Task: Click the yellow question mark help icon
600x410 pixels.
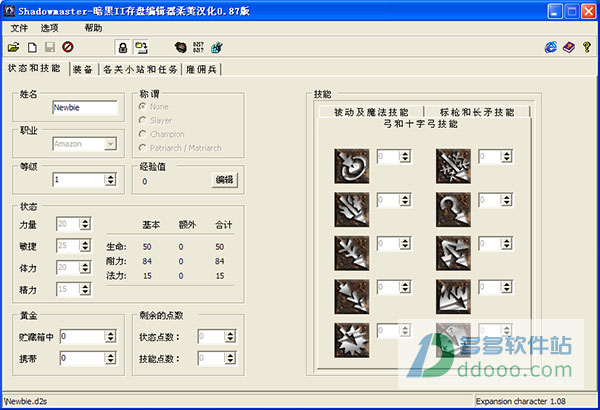Action: coord(587,47)
